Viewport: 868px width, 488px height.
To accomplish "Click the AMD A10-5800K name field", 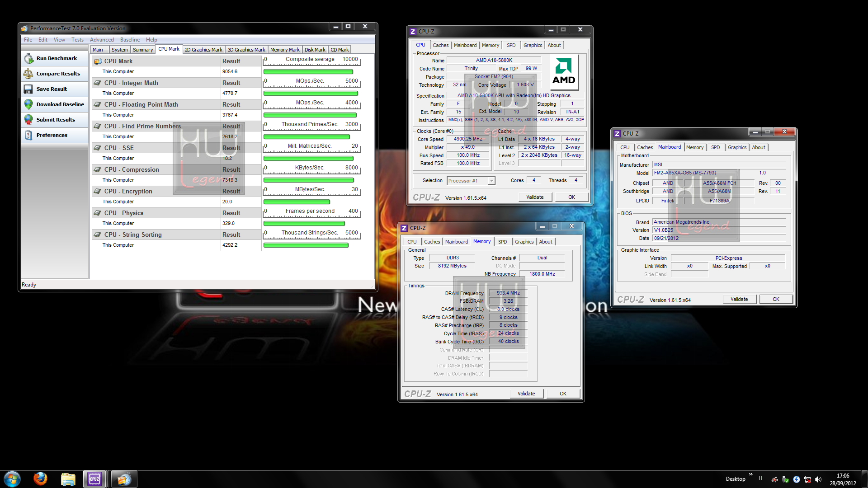I will point(494,60).
